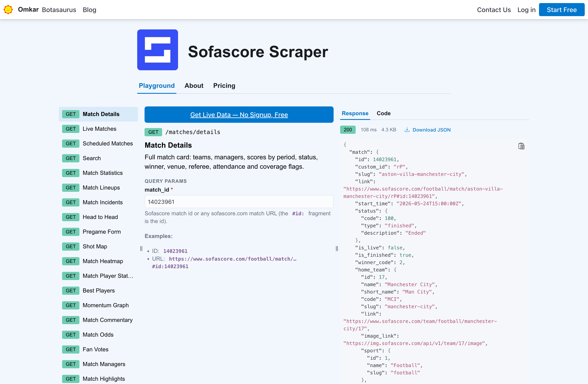Screen dimensions: 588x384
Task: Select Scheduled Matches endpoint
Action: coord(98,144)
